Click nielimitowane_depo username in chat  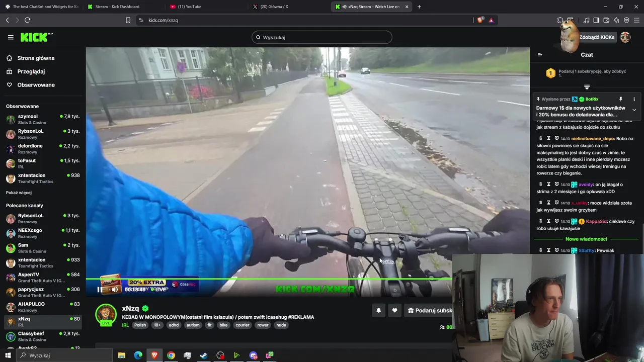click(x=593, y=138)
